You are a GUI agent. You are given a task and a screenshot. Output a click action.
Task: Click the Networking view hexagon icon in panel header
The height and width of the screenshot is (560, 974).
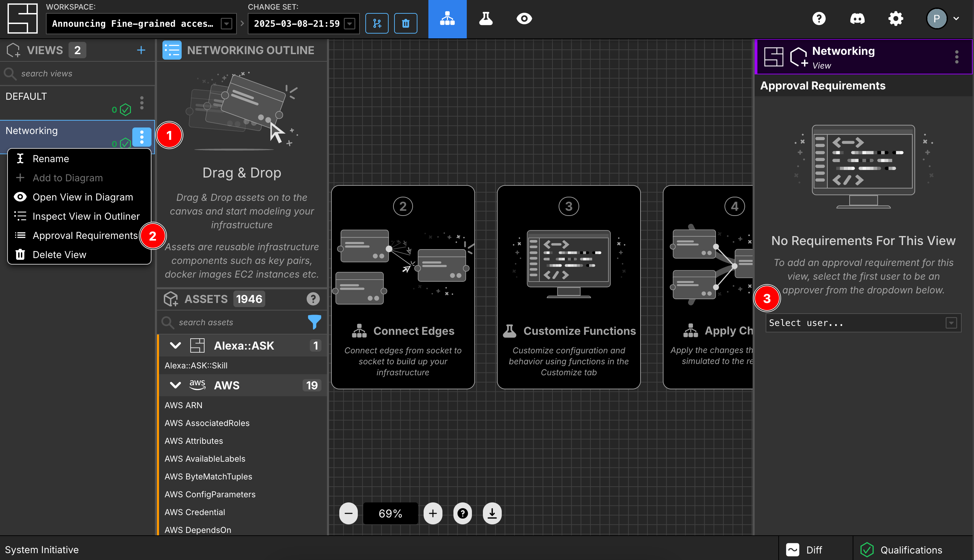pos(798,57)
